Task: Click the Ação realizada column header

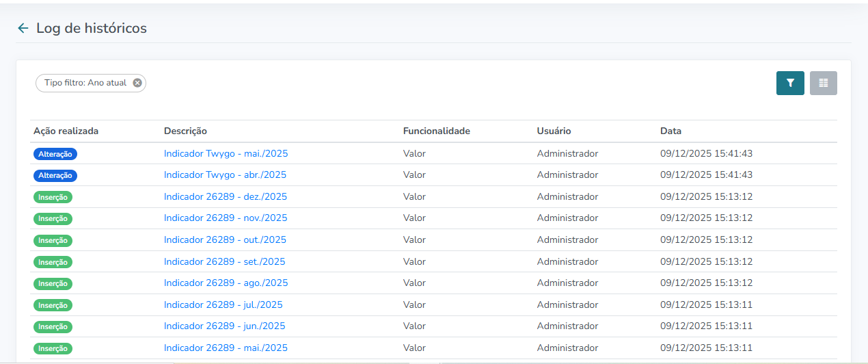Action: click(x=66, y=131)
